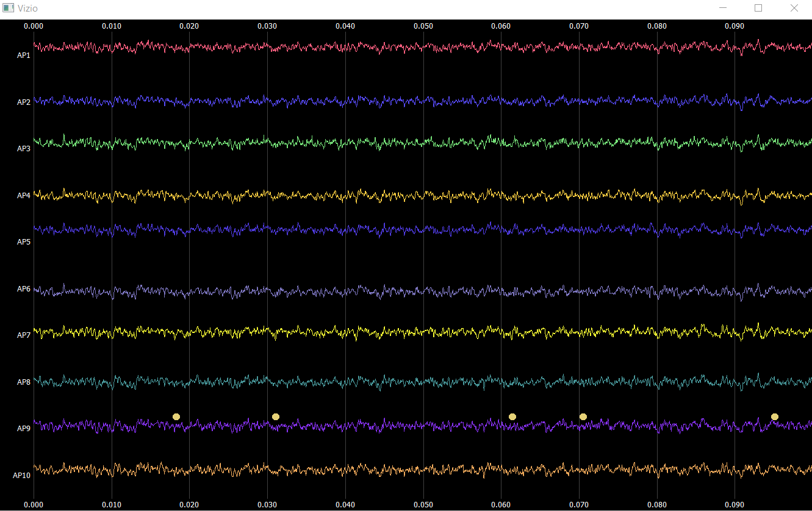Pick the AP4 channel label

tap(23, 196)
